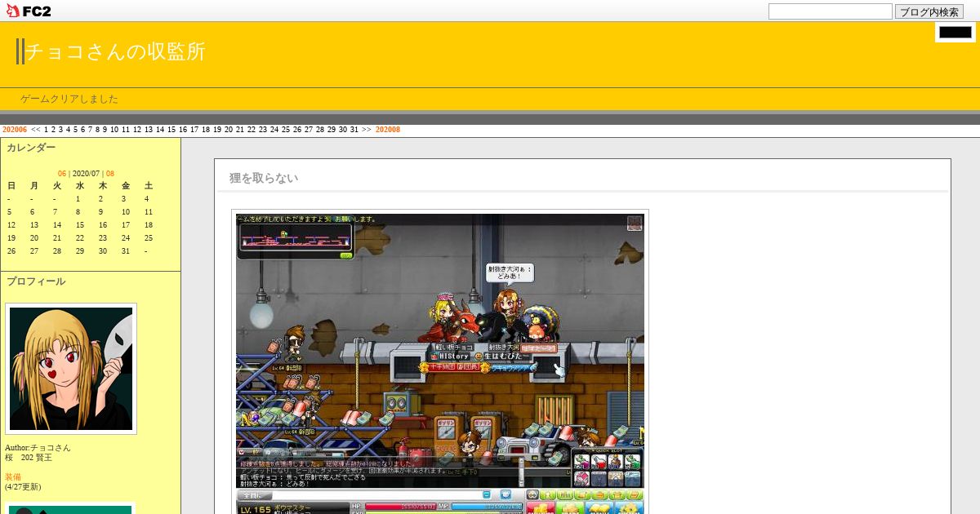980x514 pixels.
Task: Open the orange 装備 link
Action: (13, 477)
